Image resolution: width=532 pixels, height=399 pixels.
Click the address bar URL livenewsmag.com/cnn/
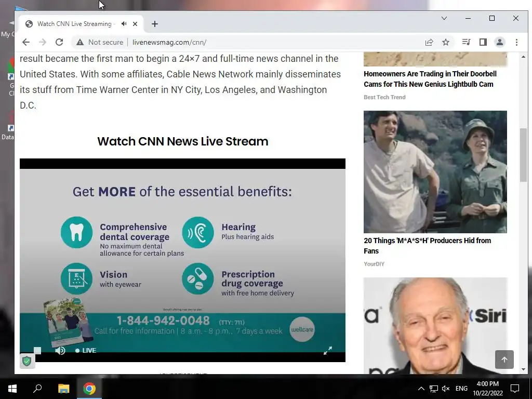(169, 42)
